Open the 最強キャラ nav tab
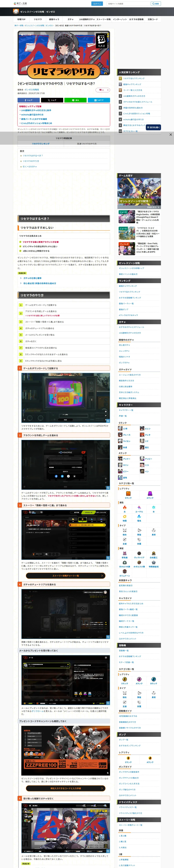This screenshot has width=174, height=868. (x=54, y=19)
